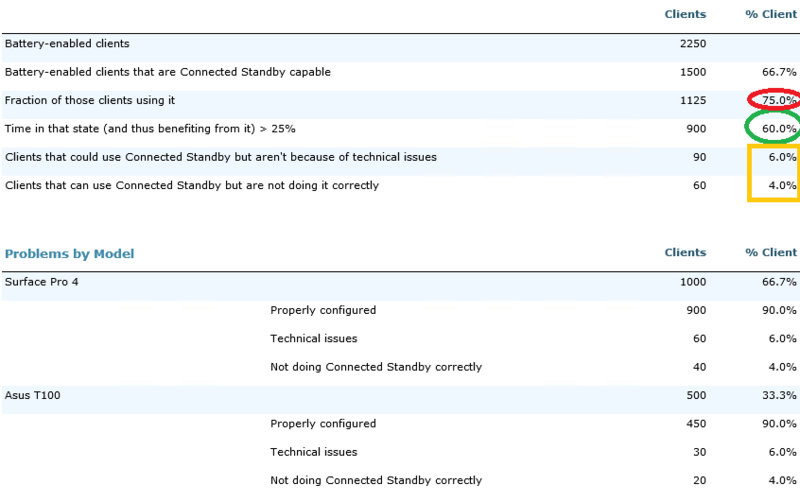Select 'Connected Standby capable' clients row label

click(x=167, y=72)
